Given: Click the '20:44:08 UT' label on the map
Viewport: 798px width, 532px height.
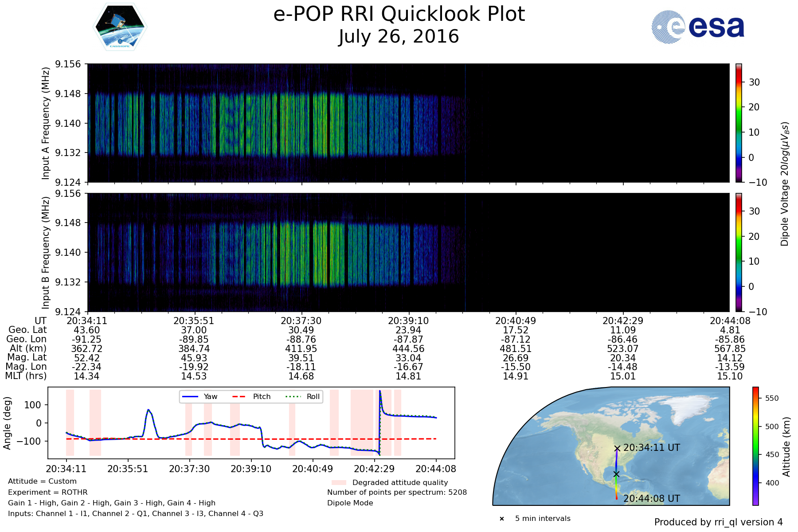Looking at the screenshot, I should [651, 498].
